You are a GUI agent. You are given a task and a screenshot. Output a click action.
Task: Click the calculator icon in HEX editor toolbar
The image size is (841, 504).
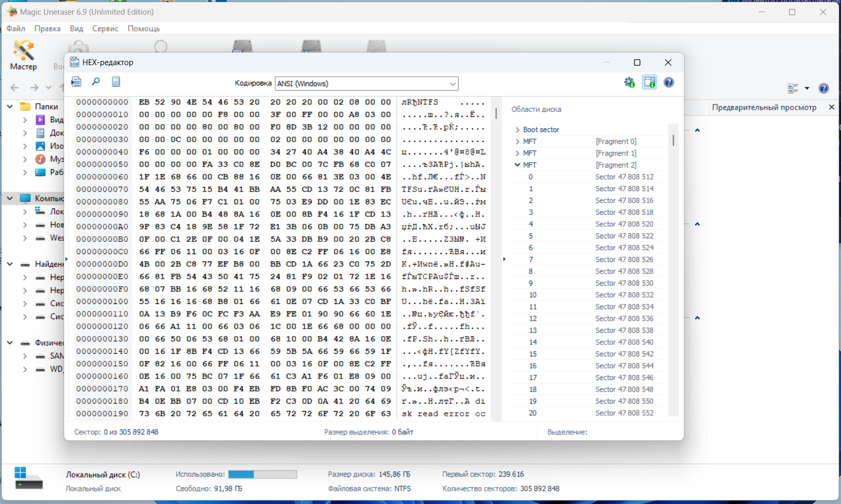[116, 81]
